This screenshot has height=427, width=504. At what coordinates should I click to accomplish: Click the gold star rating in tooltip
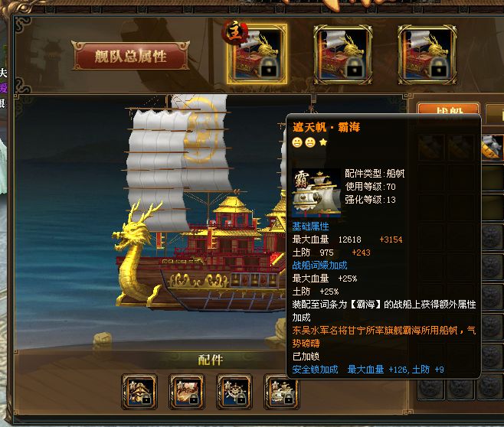click(323, 142)
